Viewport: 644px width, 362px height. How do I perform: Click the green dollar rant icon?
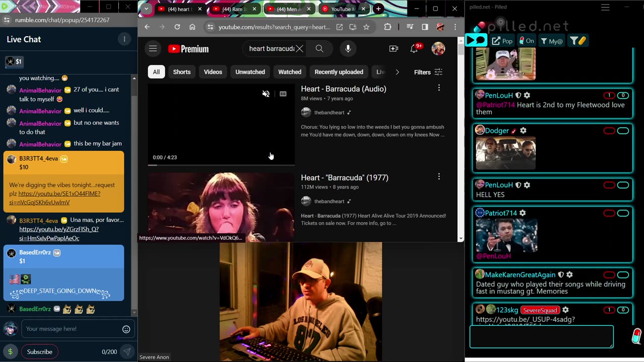click(x=10, y=352)
